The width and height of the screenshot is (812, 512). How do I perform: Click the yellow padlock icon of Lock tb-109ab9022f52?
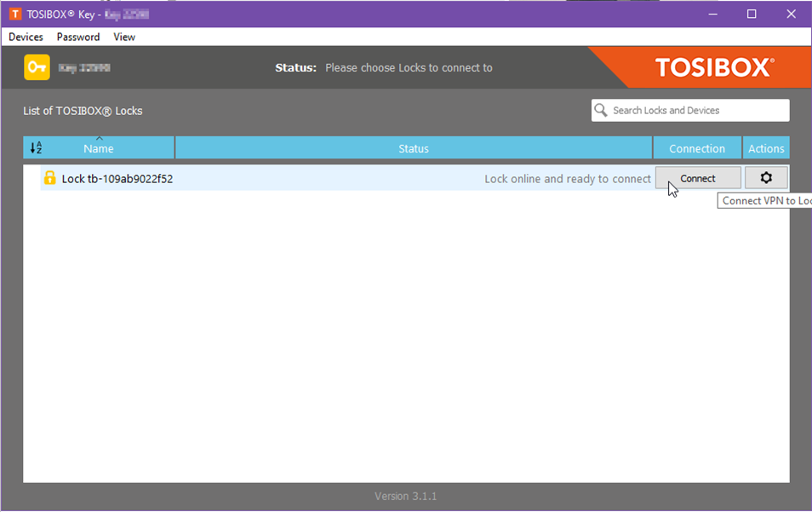[x=49, y=178]
